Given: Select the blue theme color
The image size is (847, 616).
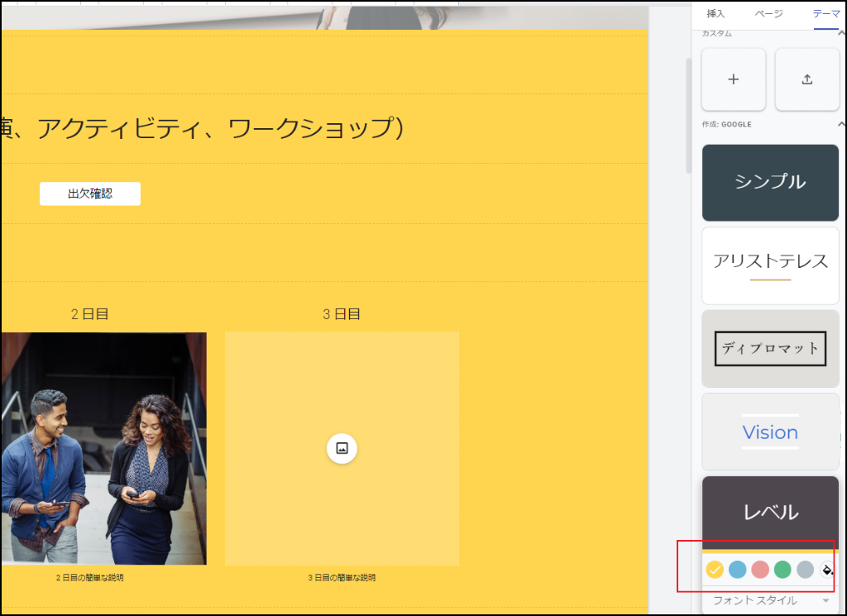Looking at the screenshot, I should coord(737,569).
